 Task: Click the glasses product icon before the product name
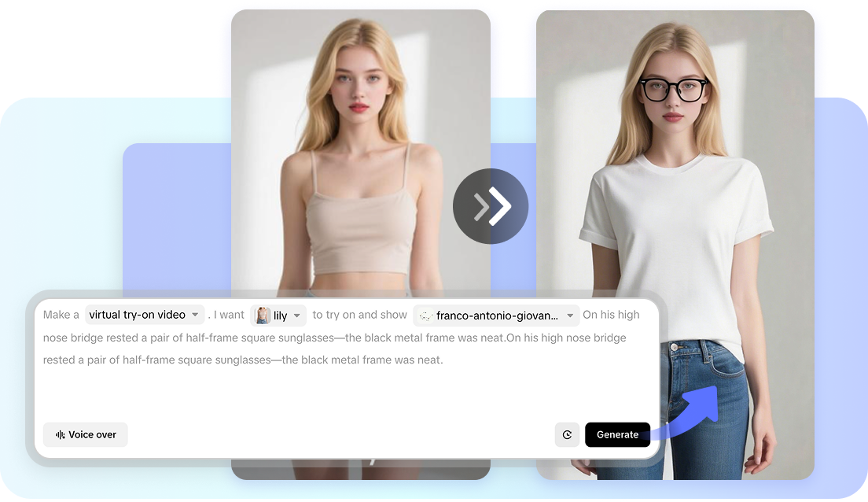tap(425, 314)
